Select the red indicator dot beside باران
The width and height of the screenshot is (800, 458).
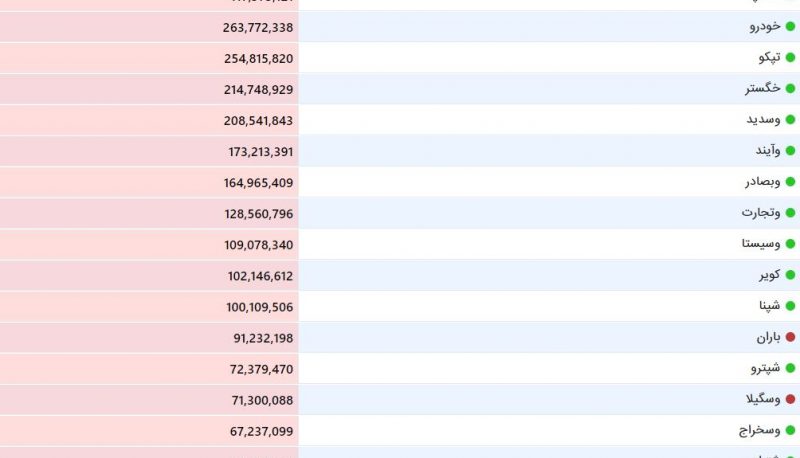click(790, 337)
